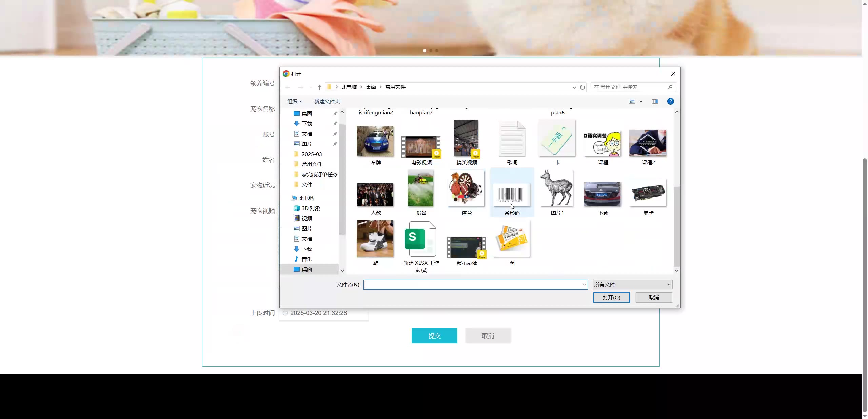The image size is (868, 419).
Task: Click the 文件名 input field
Action: [471, 284]
